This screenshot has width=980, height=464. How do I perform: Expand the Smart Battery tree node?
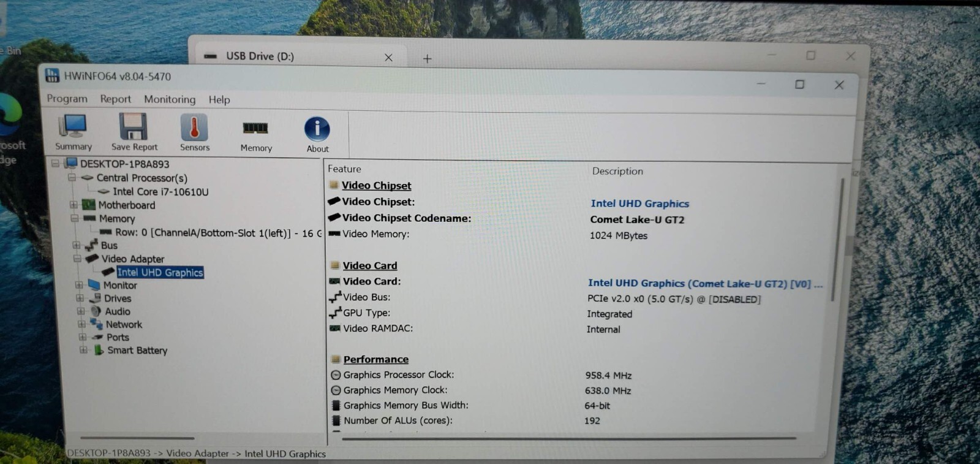84,350
